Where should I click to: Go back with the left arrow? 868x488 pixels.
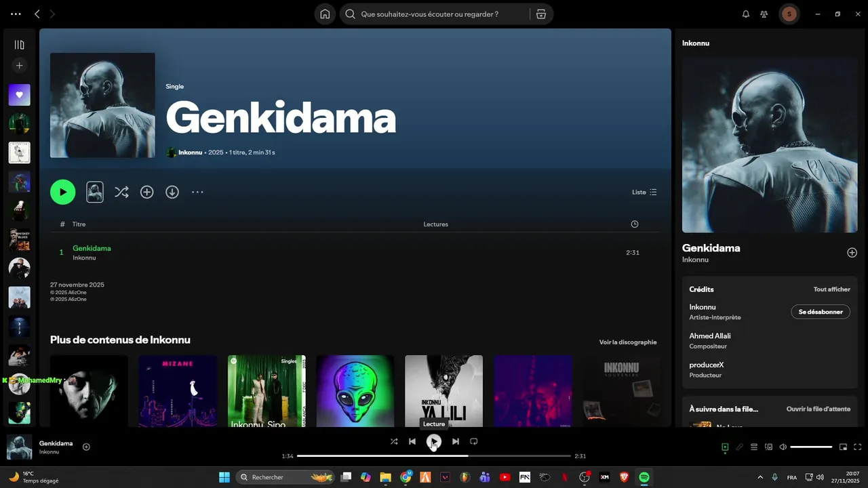click(37, 14)
